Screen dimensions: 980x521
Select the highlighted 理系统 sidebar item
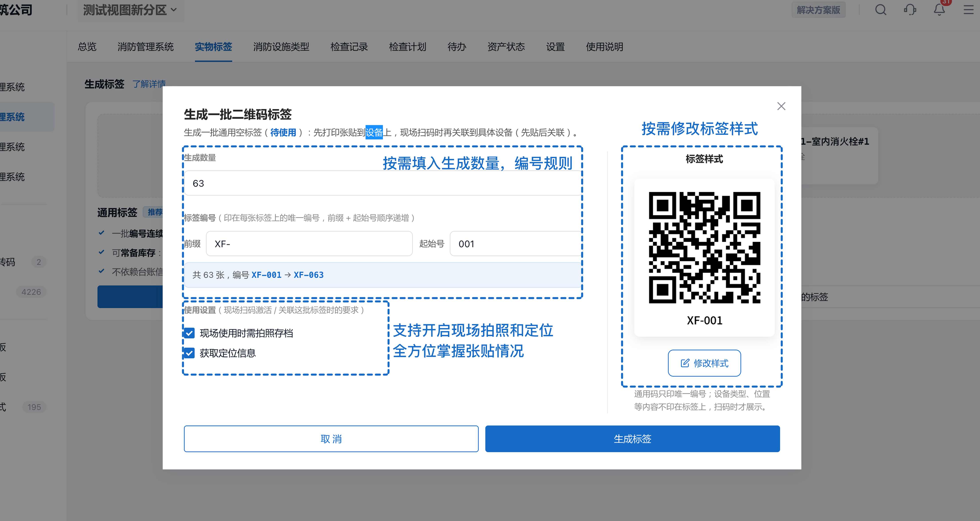pos(27,117)
